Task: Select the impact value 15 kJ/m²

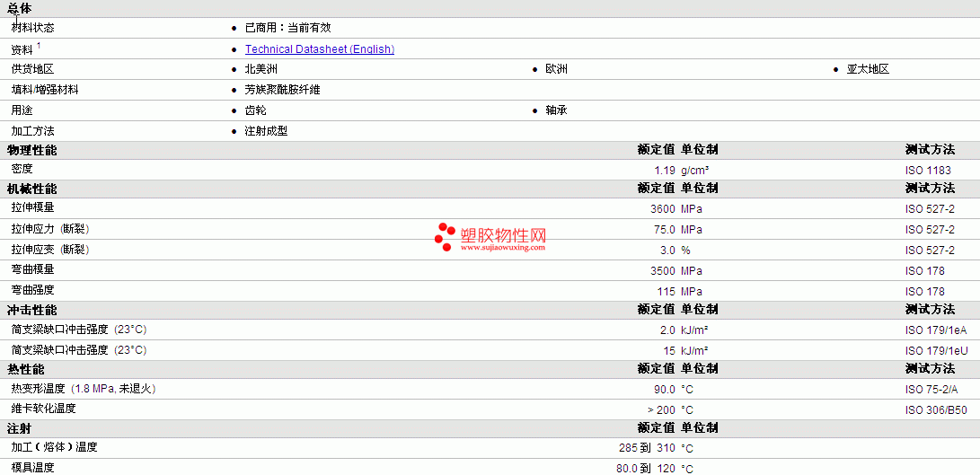Action: [x=685, y=350]
